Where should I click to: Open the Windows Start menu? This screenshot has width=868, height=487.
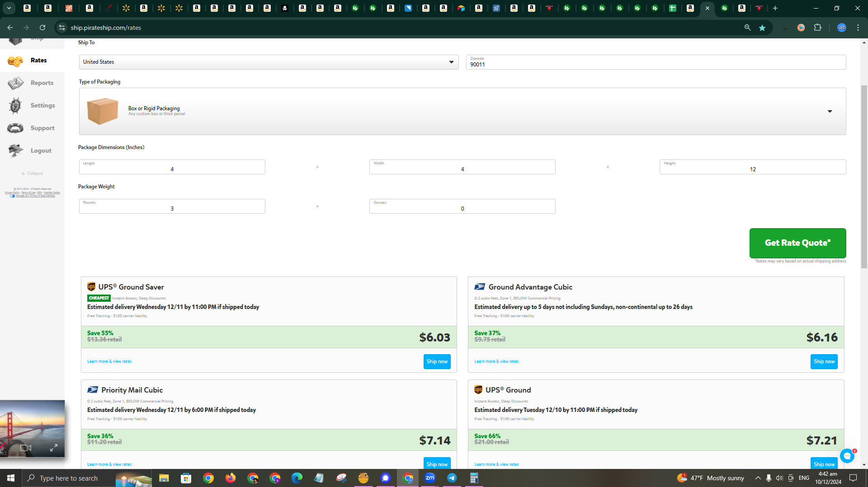coord(11,478)
